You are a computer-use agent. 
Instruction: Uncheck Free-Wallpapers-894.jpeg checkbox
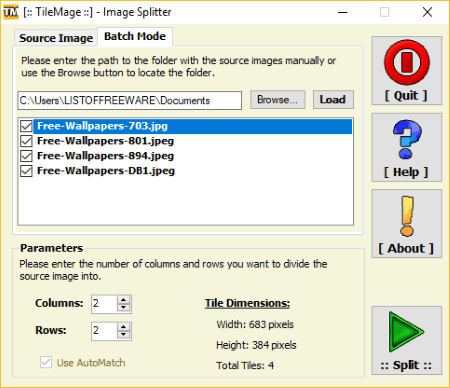click(26, 156)
